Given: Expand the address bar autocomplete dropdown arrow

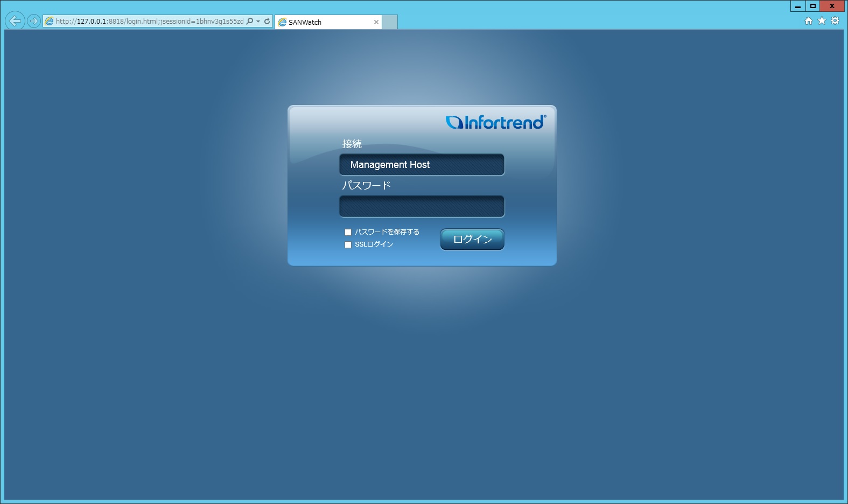Looking at the screenshot, I should pyautogui.click(x=258, y=22).
